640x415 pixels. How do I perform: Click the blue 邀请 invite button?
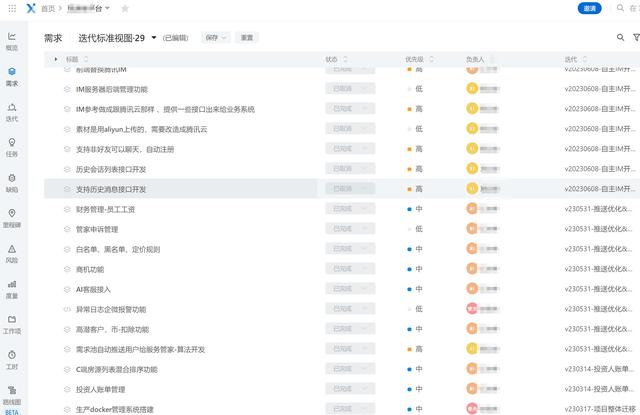coord(589,8)
